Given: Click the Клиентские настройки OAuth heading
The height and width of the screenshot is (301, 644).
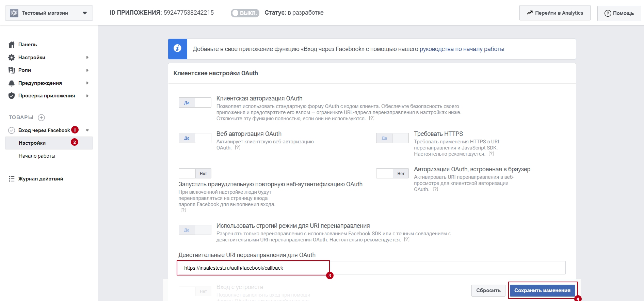Looking at the screenshot, I should tap(216, 73).
